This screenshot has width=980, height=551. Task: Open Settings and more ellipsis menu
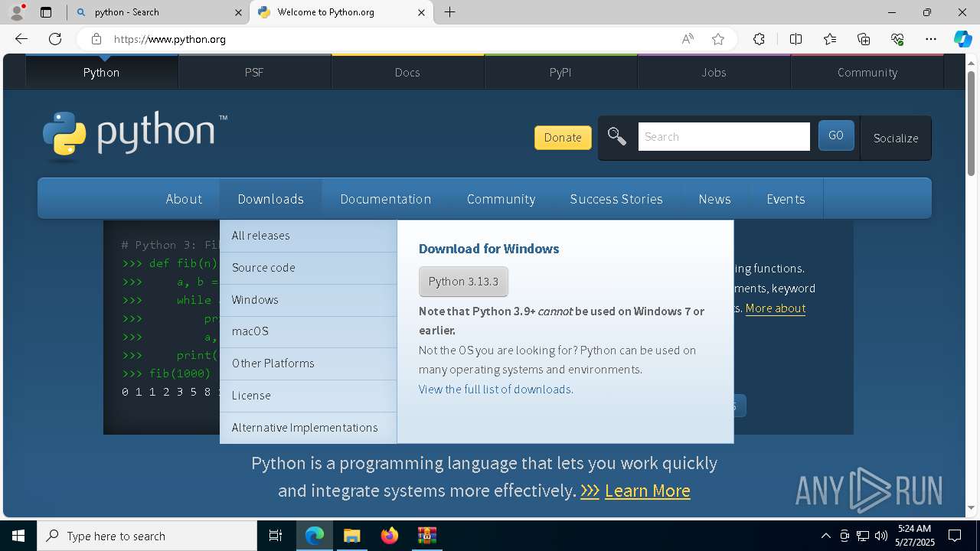(931, 39)
